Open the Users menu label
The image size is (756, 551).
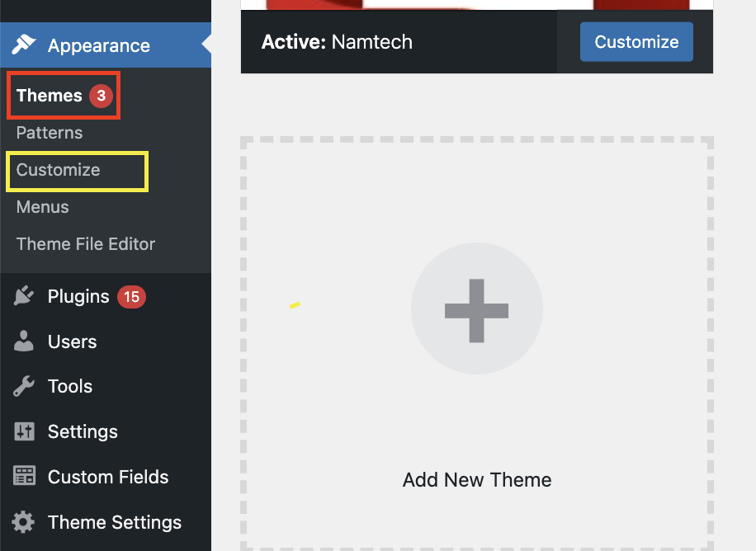73,341
